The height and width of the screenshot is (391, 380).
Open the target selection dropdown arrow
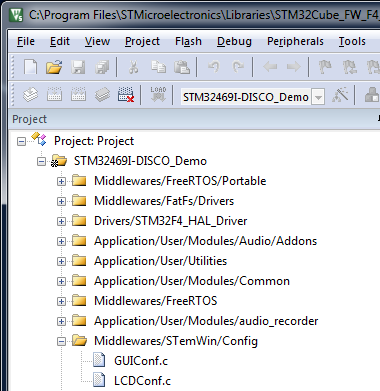(x=318, y=97)
